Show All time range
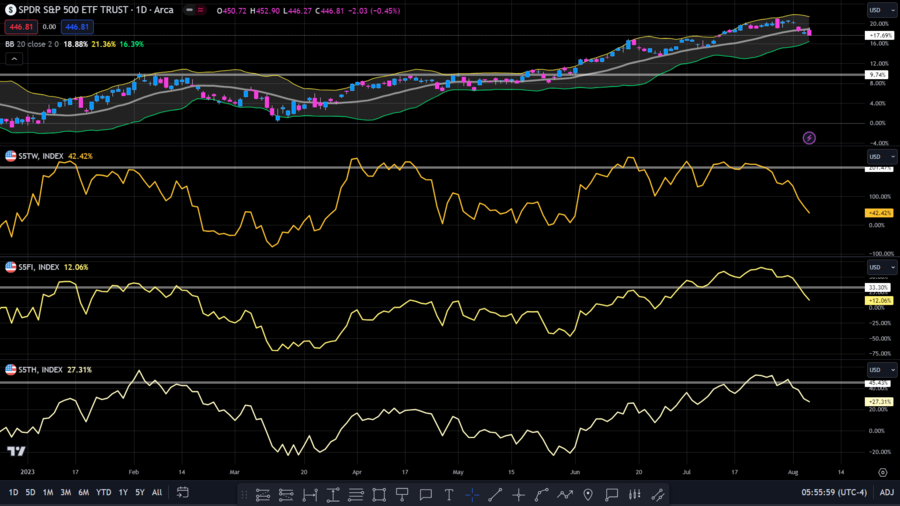Image resolution: width=900 pixels, height=506 pixels. coord(157,492)
